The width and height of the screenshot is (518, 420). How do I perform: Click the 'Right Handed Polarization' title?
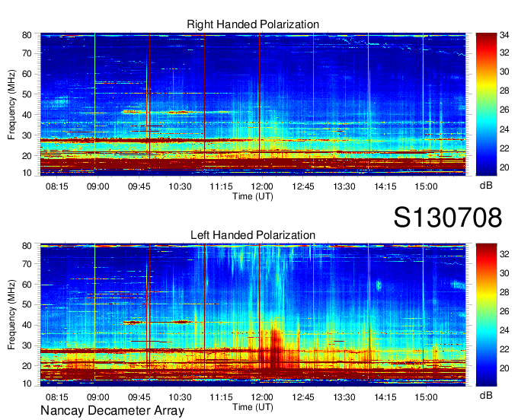(253, 24)
